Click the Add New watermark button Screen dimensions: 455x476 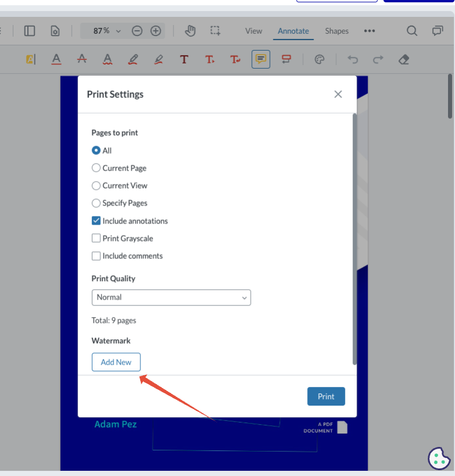pos(116,362)
